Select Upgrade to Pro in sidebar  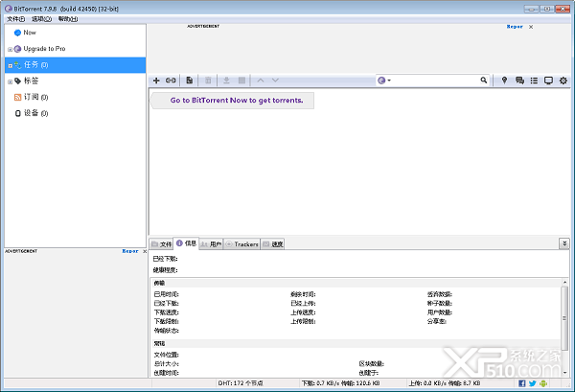[75, 49]
